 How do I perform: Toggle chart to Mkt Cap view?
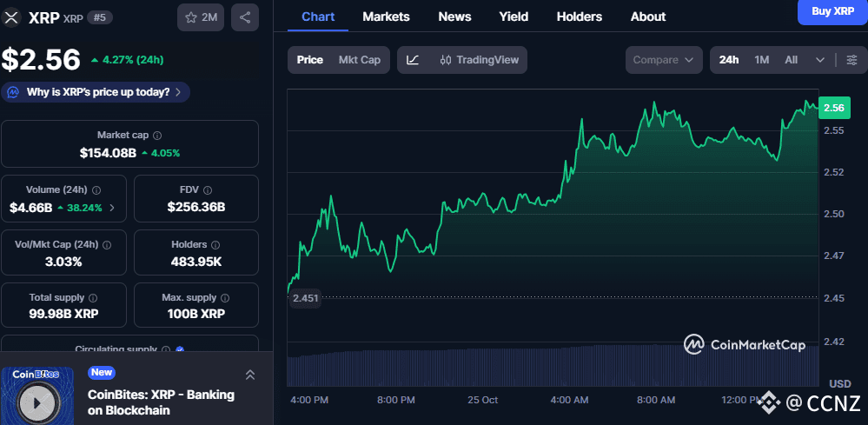[359, 60]
